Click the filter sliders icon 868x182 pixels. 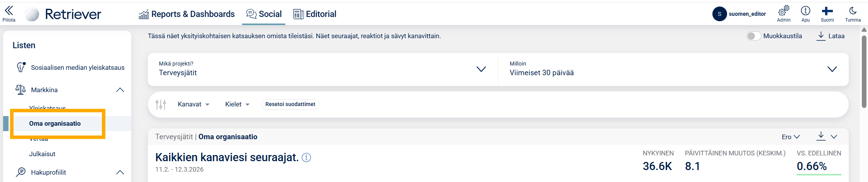point(161,104)
